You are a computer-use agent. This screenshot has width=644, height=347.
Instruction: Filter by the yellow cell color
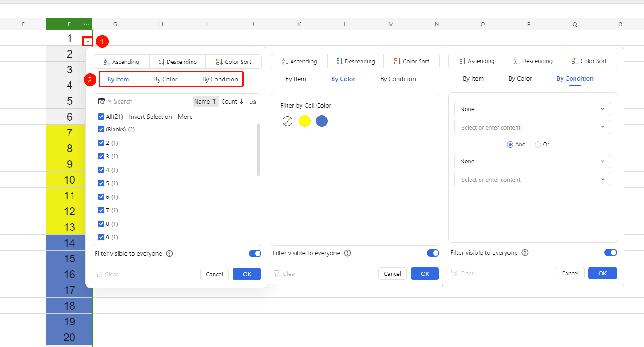[305, 121]
